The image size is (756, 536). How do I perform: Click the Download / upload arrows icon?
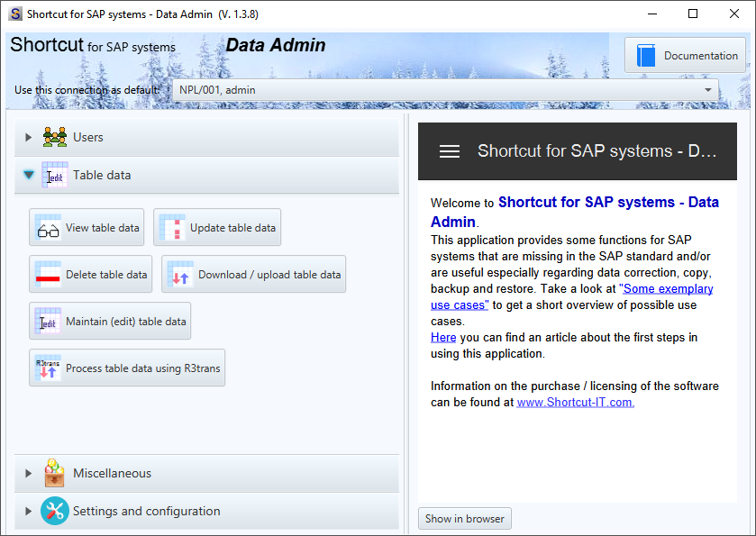coord(181,275)
